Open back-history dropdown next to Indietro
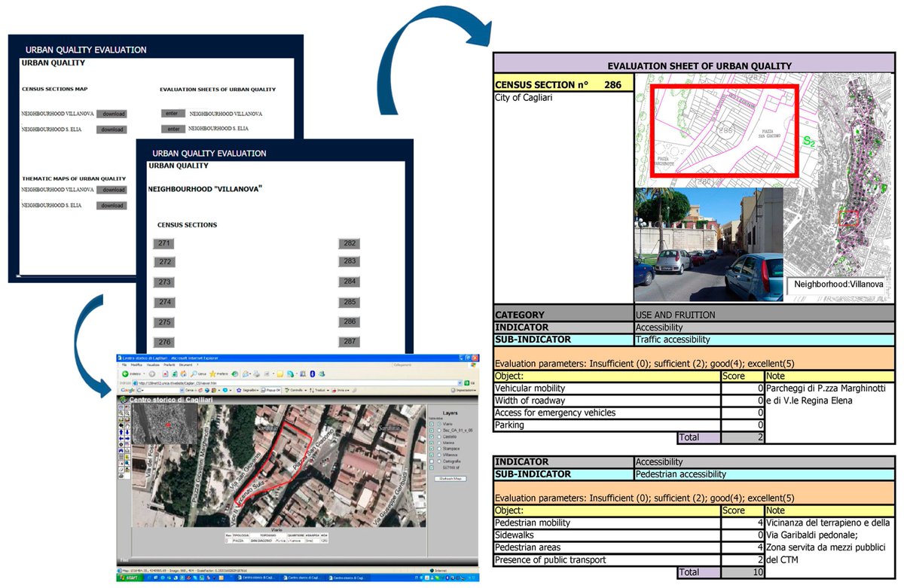Image resolution: width=904 pixels, height=588 pixels. (144, 374)
